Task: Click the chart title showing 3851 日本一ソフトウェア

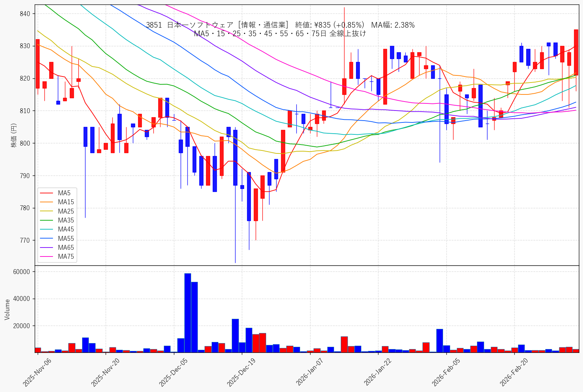Action: (280, 25)
